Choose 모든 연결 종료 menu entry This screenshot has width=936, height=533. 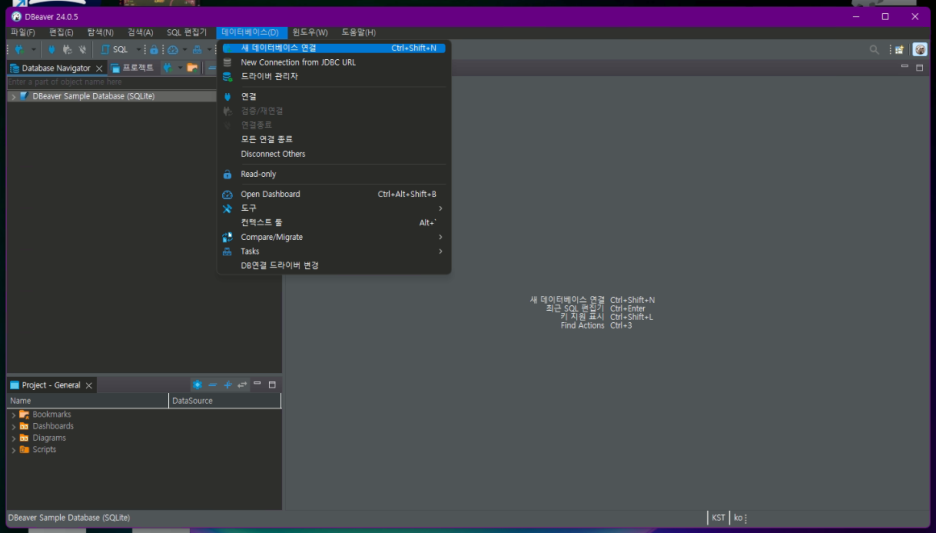tap(334, 139)
